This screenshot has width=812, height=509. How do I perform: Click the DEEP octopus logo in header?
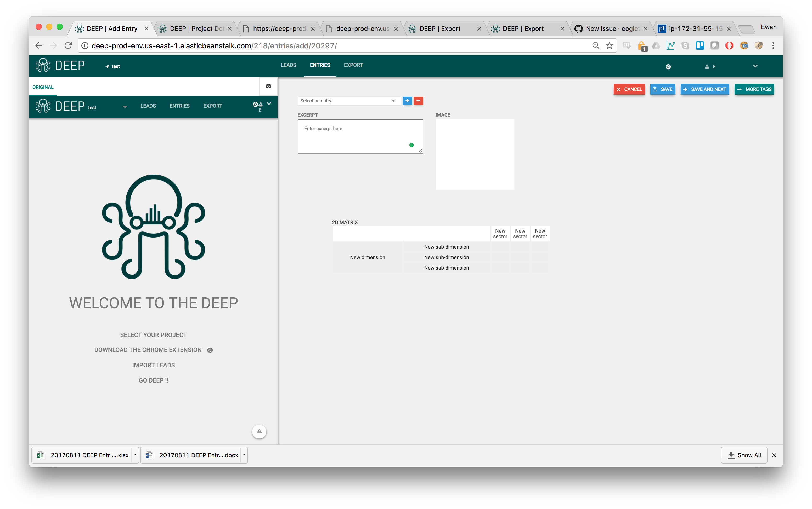click(43, 65)
